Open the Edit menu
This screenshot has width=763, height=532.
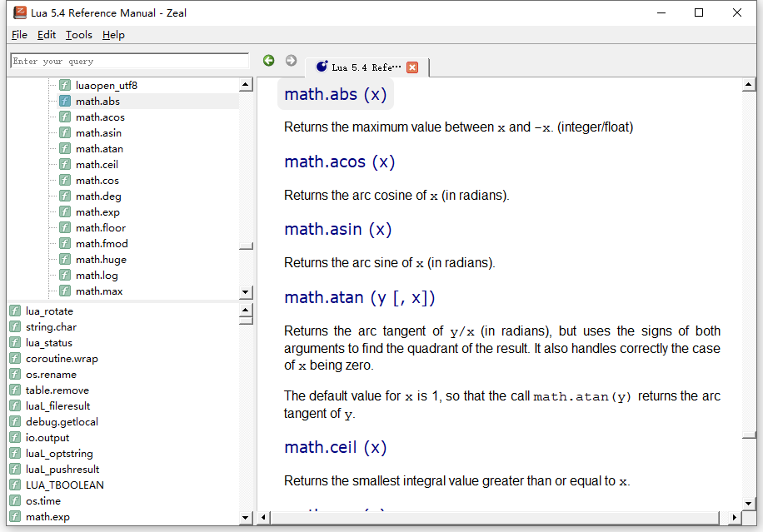point(47,35)
